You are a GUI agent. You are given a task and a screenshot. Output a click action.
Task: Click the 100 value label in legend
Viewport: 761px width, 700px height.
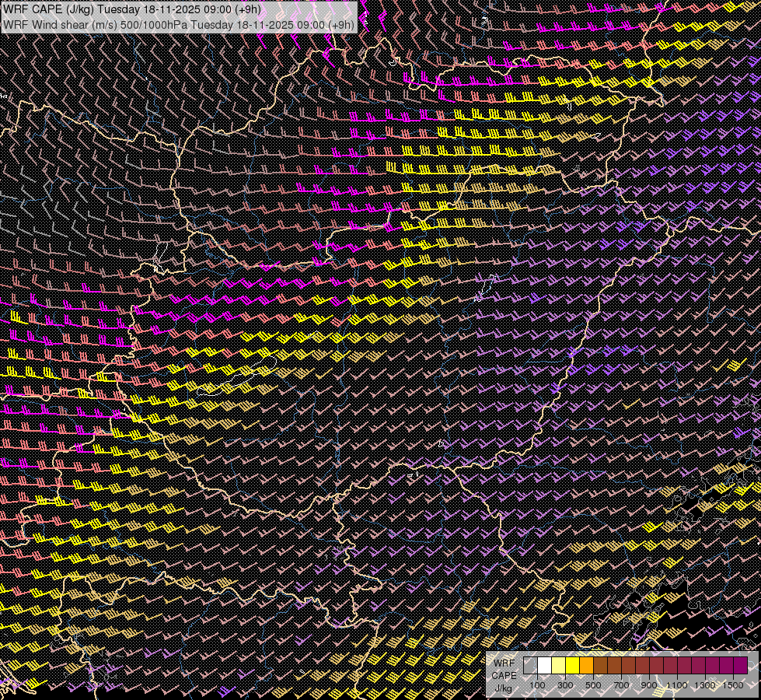(x=537, y=685)
